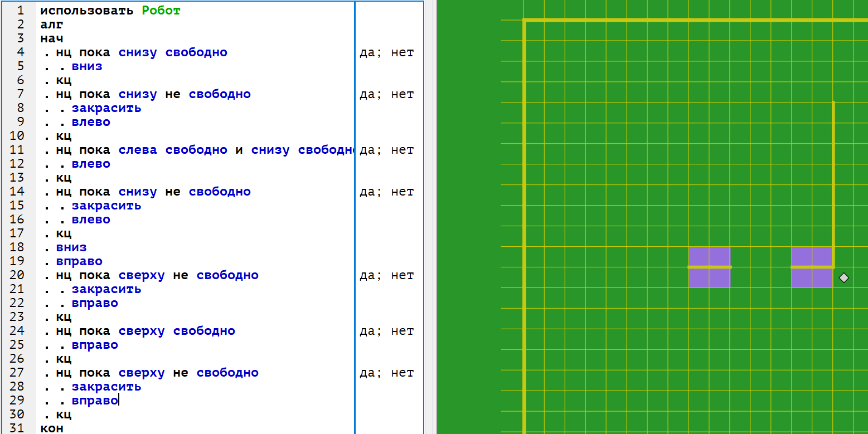Select line number 20 in the gutter
The width and height of the screenshot is (868, 434).
click(x=17, y=275)
